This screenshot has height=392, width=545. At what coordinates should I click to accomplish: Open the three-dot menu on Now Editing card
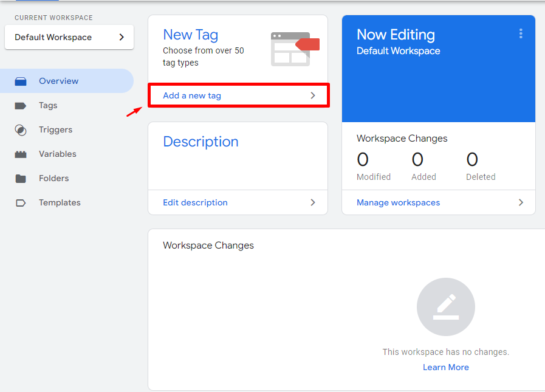pos(521,34)
